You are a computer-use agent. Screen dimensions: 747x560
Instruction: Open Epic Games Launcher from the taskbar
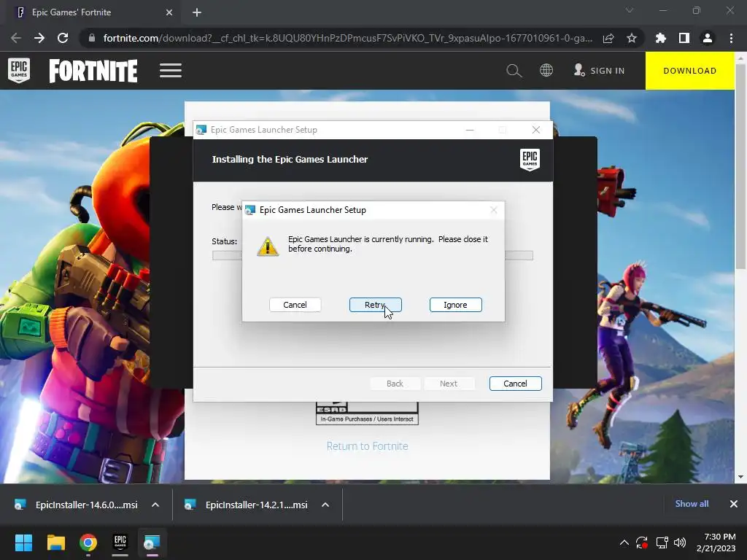120,542
